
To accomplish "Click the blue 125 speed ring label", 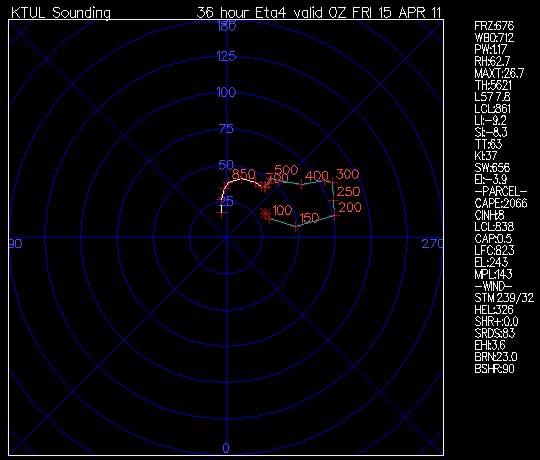I will [226, 56].
